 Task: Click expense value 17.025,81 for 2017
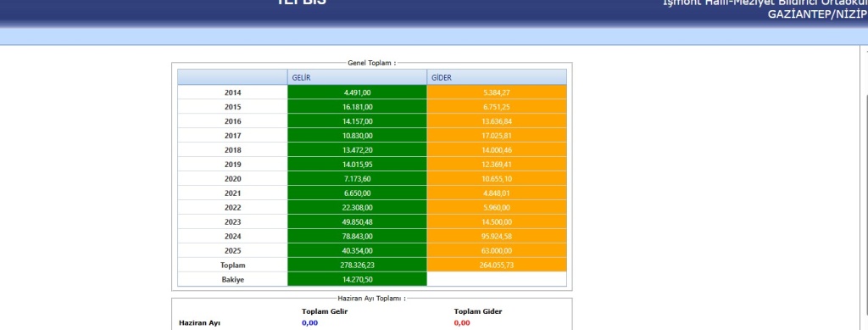pos(497,136)
